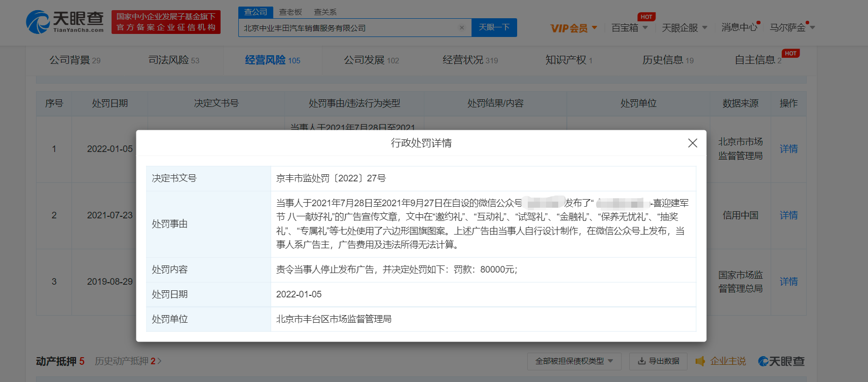Click the fine text 罚款：80000元
Screen dimensions: 868x382
(x=485, y=270)
